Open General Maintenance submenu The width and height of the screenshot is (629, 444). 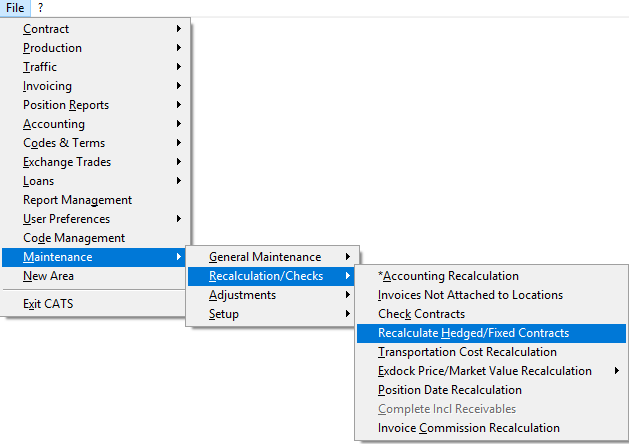pyautogui.click(x=272, y=257)
